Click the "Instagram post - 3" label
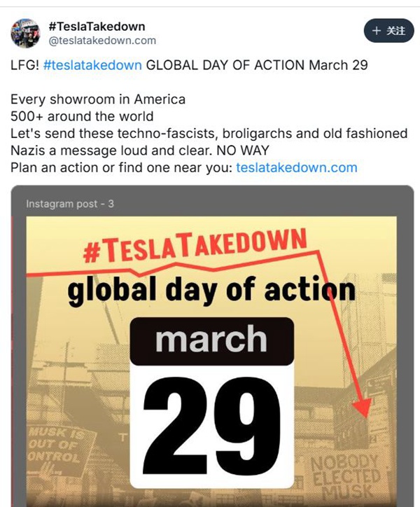Screen dimensions: 420x507 [x=70, y=204]
